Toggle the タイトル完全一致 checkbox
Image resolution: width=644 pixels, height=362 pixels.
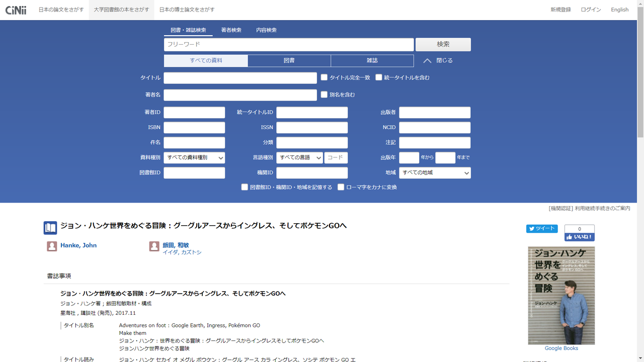[x=325, y=77]
